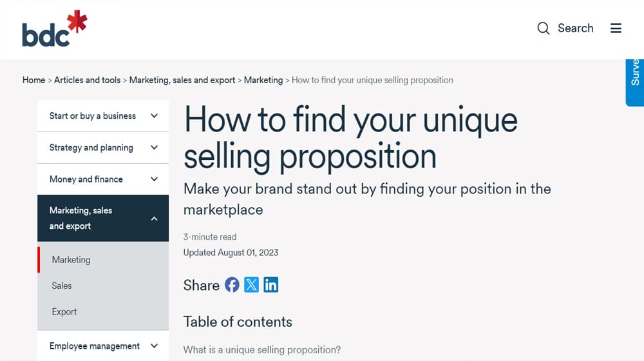This screenshot has height=361, width=644.
Task: Select Marketing in the sidebar submenu
Action: pos(71,260)
